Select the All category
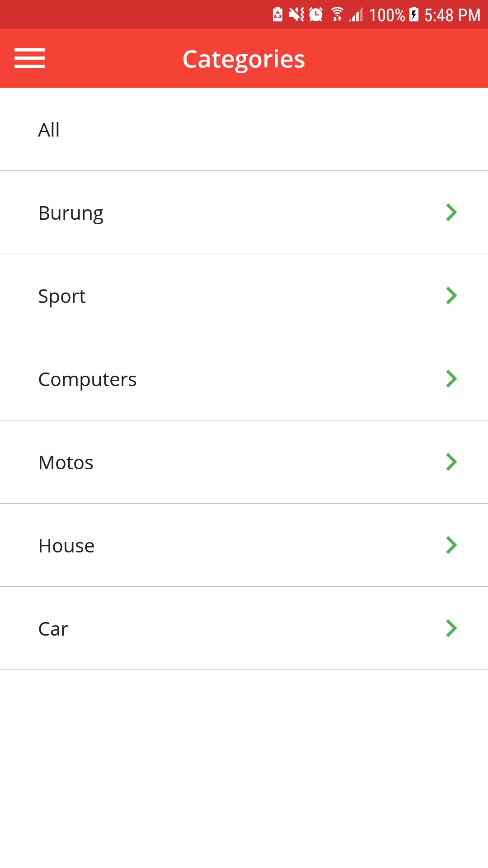Image resolution: width=488 pixels, height=868 pixels. pos(49,130)
